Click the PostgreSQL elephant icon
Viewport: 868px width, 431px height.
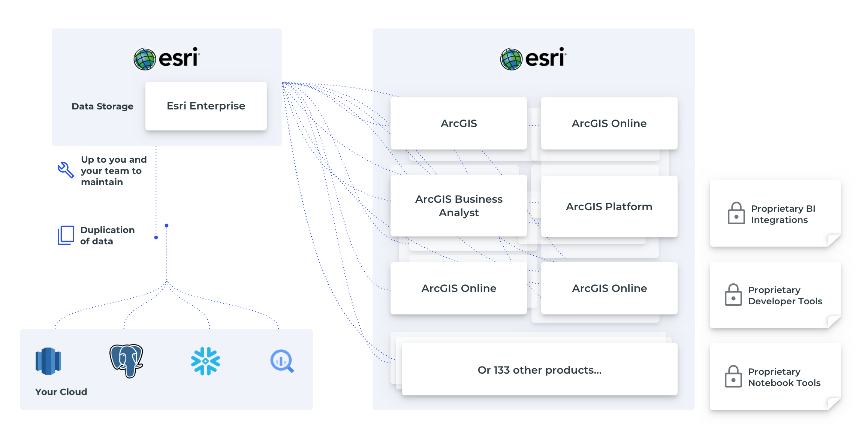126,361
